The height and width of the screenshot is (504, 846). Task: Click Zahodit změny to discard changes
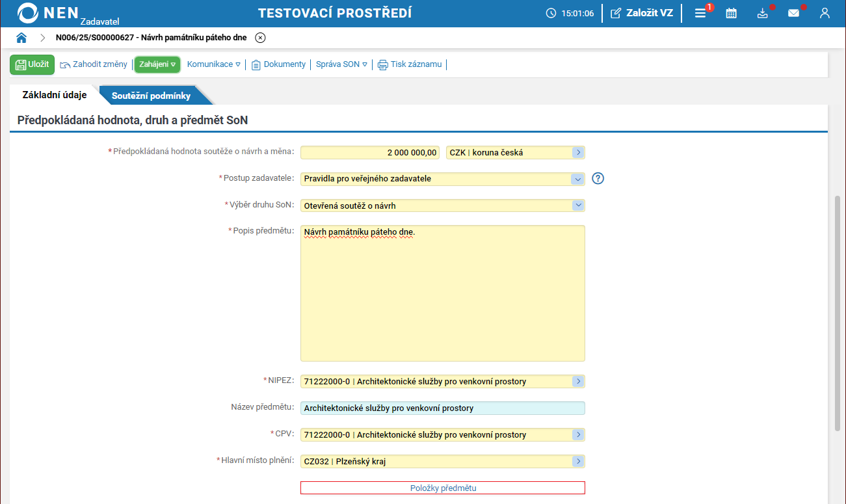pos(94,64)
